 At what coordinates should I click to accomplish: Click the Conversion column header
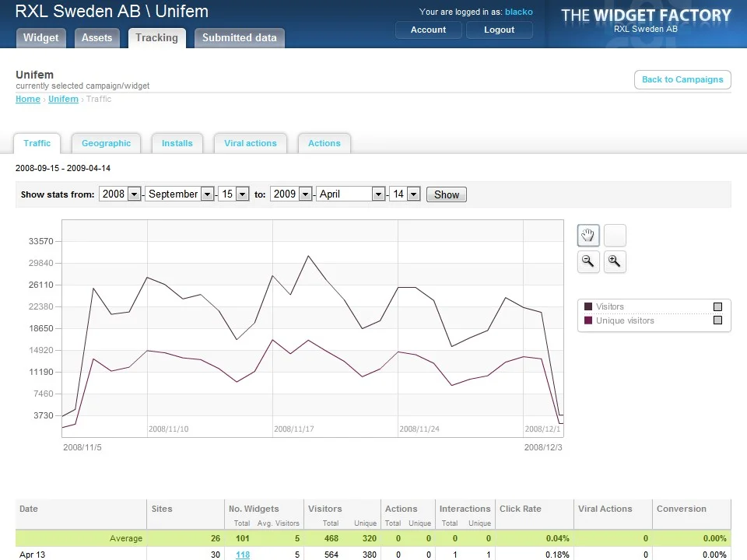682,509
